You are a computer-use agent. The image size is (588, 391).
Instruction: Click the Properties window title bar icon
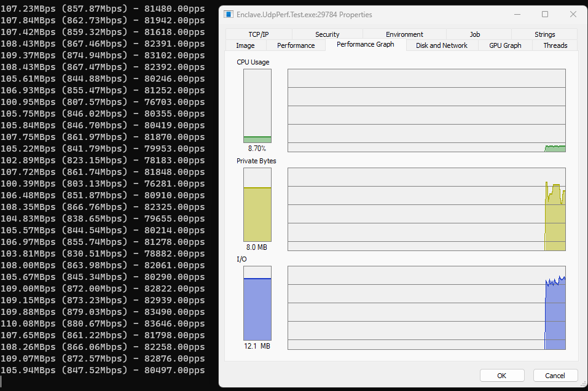(x=229, y=14)
